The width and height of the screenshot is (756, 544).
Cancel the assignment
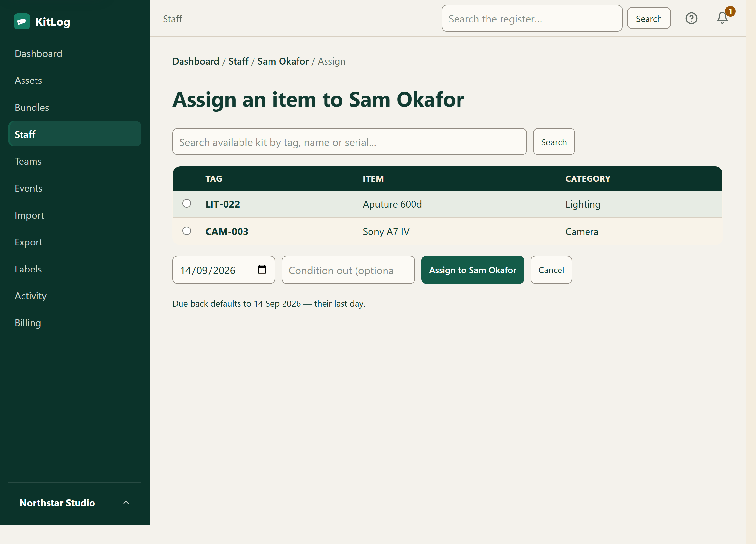point(551,270)
